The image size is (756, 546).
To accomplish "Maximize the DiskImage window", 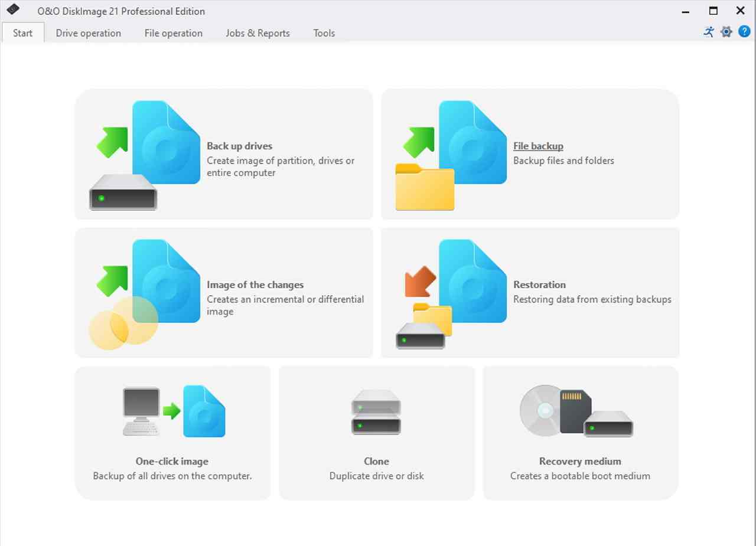I will click(713, 11).
